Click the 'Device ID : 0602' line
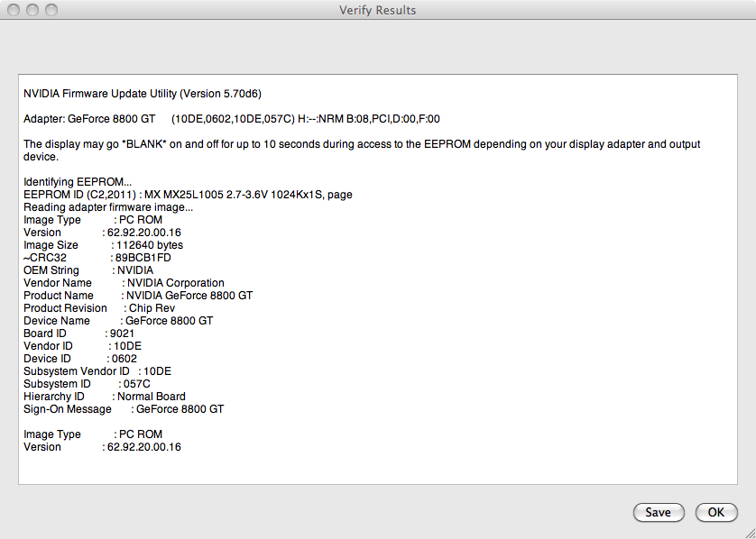Screen dimensions: 756x539 (80, 359)
